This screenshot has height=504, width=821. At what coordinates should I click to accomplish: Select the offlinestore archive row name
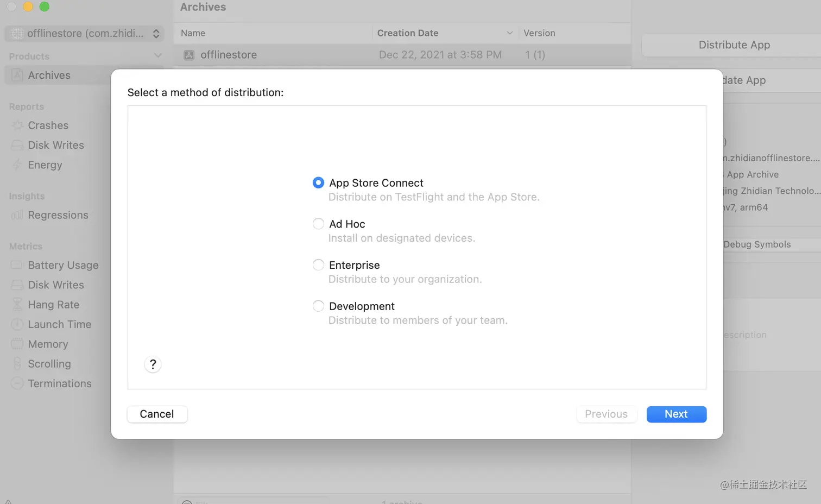tap(229, 55)
